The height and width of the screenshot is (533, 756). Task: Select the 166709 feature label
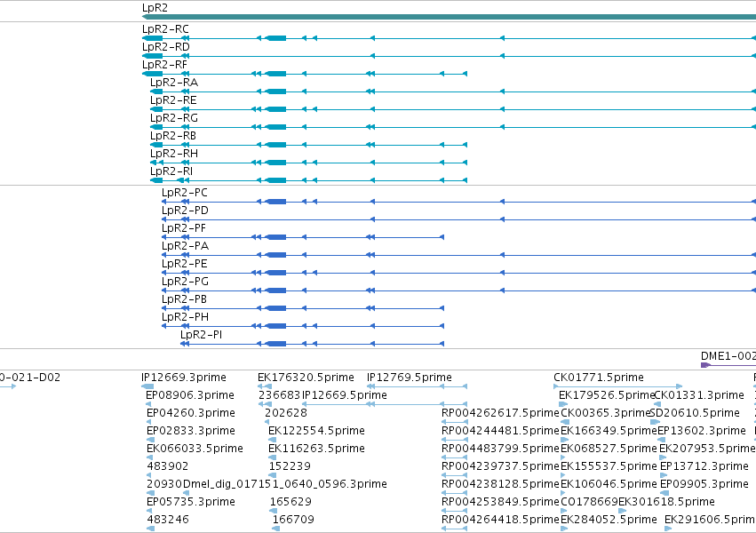pyautogui.click(x=293, y=520)
